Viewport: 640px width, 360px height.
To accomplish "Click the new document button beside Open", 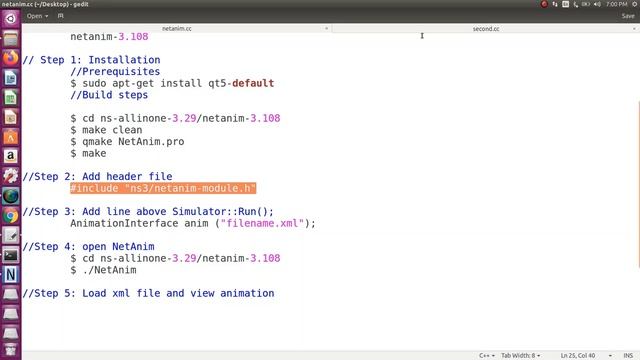I will click(x=61, y=16).
